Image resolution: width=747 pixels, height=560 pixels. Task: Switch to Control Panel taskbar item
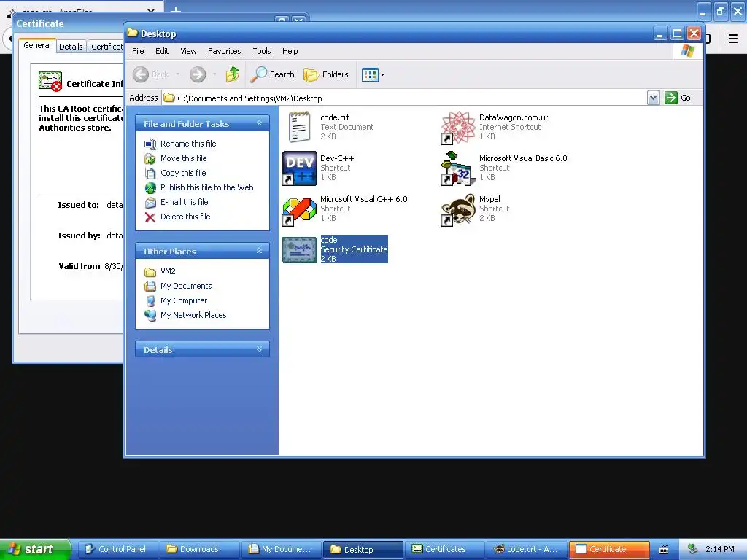pyautogui.click(x=117, y=549)
